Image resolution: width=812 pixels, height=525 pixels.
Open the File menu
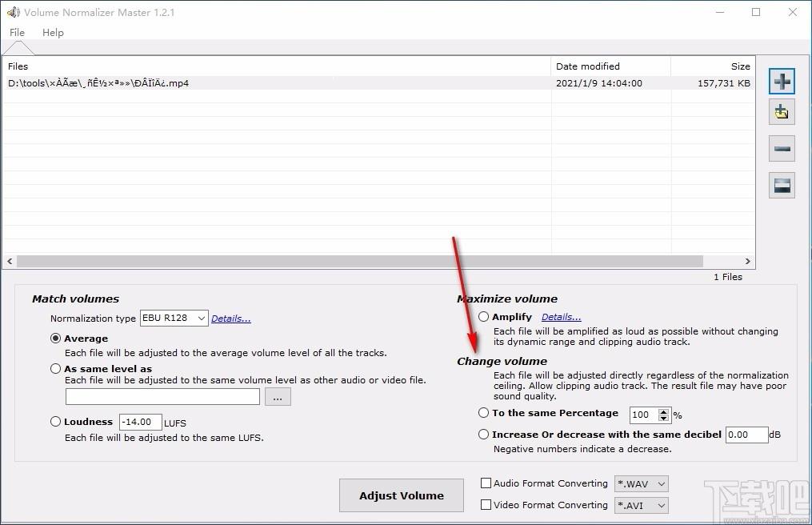tap(17, 32)
